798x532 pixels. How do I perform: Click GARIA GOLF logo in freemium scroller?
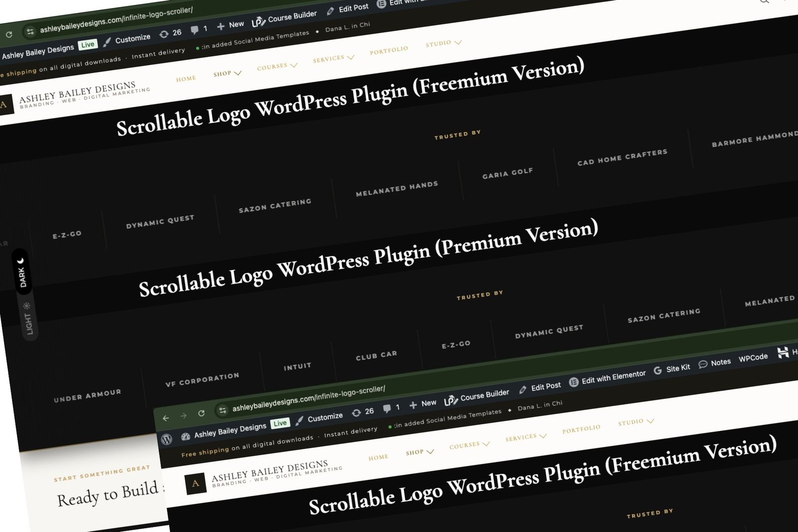[x=508, y=173]
